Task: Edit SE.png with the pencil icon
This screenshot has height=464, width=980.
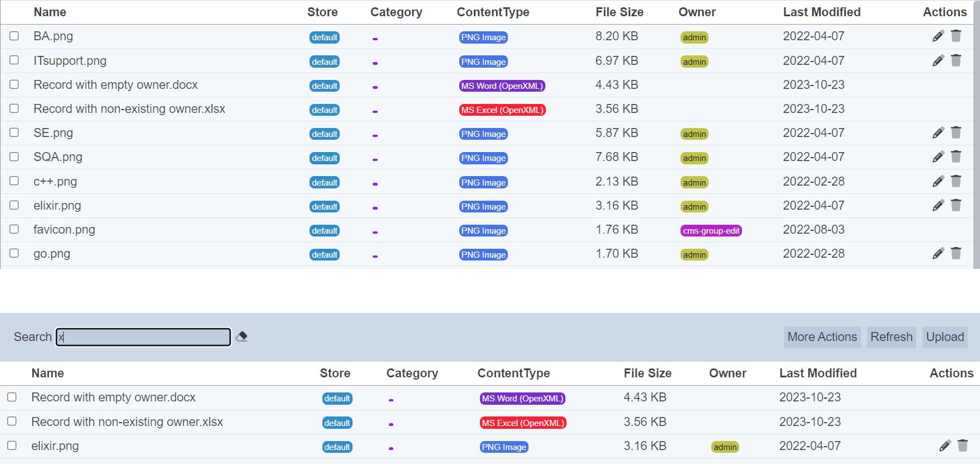Action: point(938,133)
